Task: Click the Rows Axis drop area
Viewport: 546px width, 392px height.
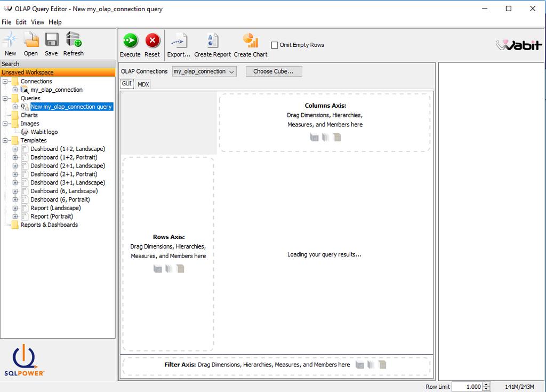Action: coord(168,254)
